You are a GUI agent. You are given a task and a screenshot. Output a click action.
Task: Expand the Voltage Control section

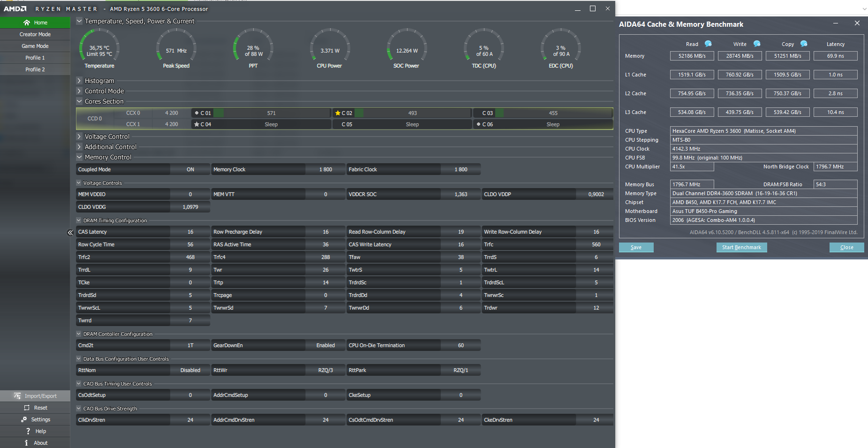tap(79, 137)
